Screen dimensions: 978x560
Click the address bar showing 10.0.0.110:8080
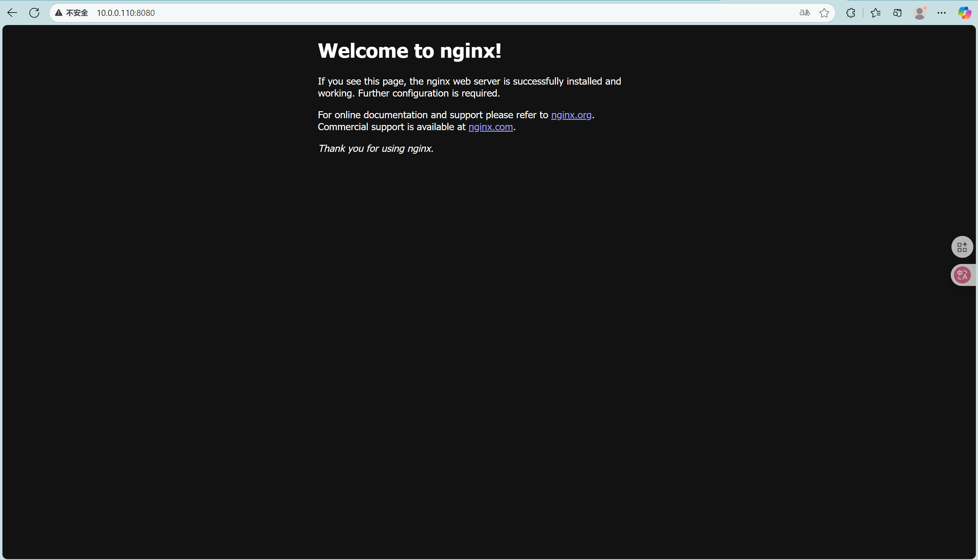[442, 13]
